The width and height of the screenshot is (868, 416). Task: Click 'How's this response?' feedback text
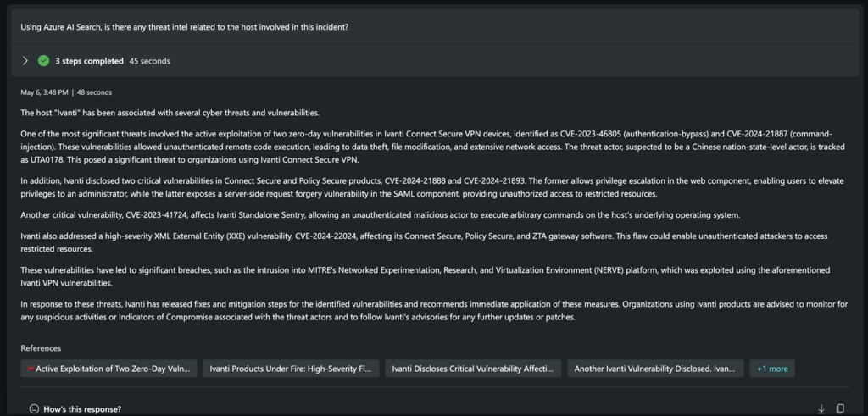pyautogui.click(x=81, y=409)
